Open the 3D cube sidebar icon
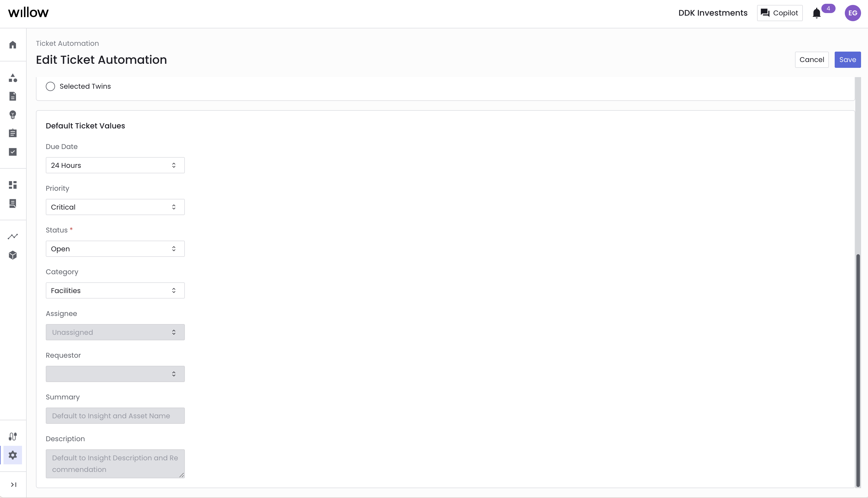This screenshot has height=498, width=868. pos(13,255)
